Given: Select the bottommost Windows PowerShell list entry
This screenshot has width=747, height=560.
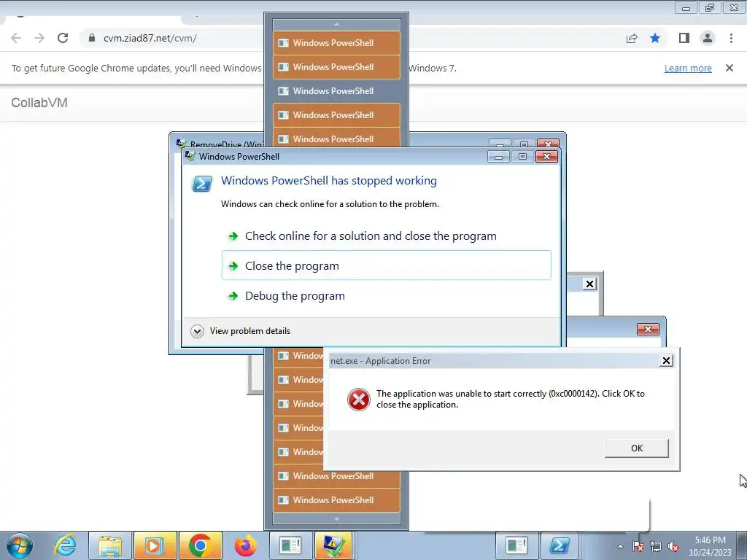Looking at the screenshot, I should pyautogui.click(x=336, y=500).
